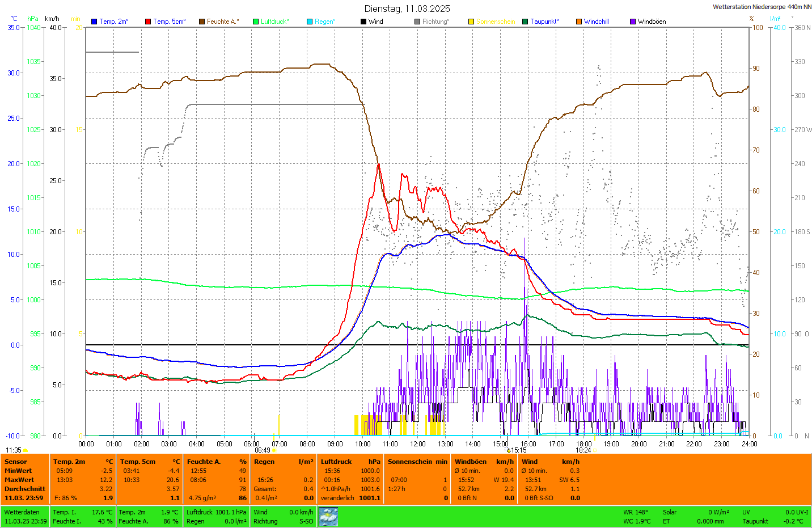Click the 18:24 sunset time marker
The height and width of the screenshot is (528, 812).
point(583,450)
